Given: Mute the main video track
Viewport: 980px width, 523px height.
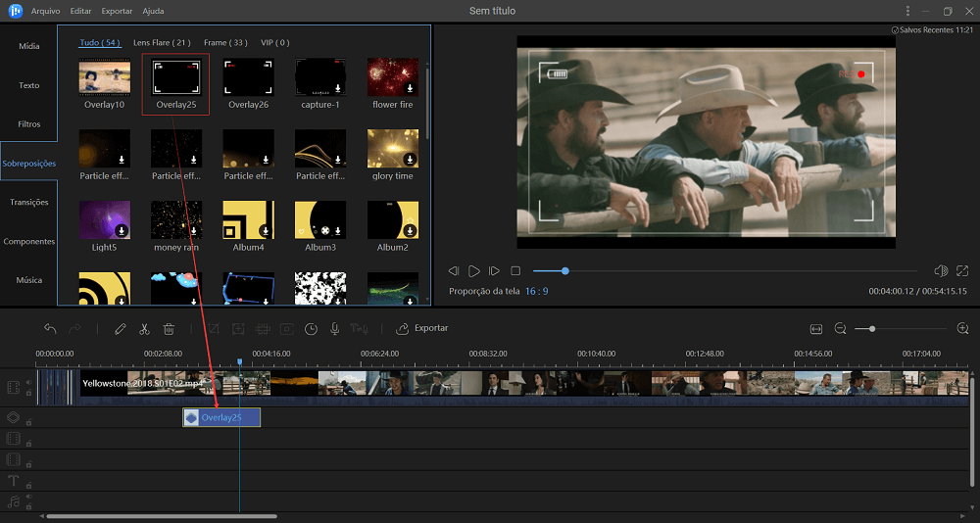Looking at the screenshot, I should [x=28, y=382].
